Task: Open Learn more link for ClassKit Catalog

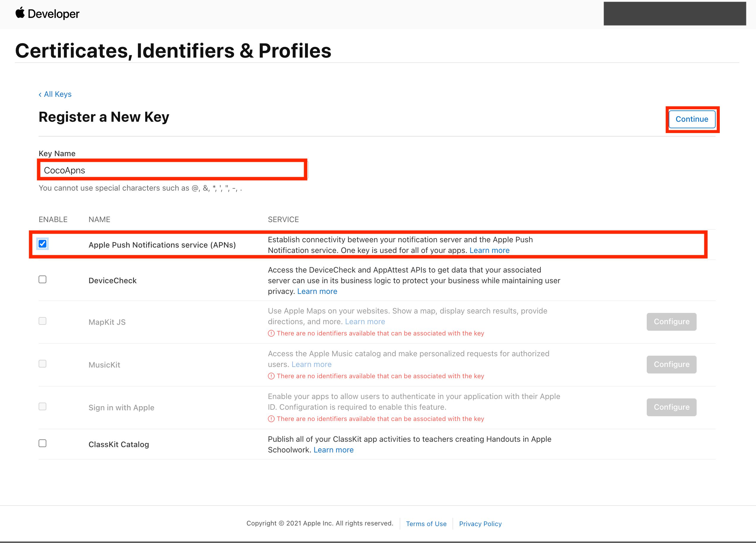Action: [x=333, y=450]
